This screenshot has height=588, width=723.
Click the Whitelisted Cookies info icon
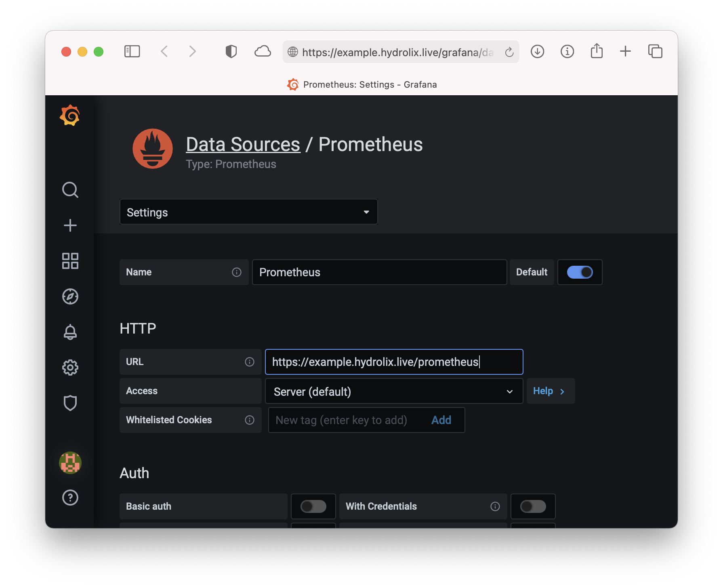pos(250,420)
